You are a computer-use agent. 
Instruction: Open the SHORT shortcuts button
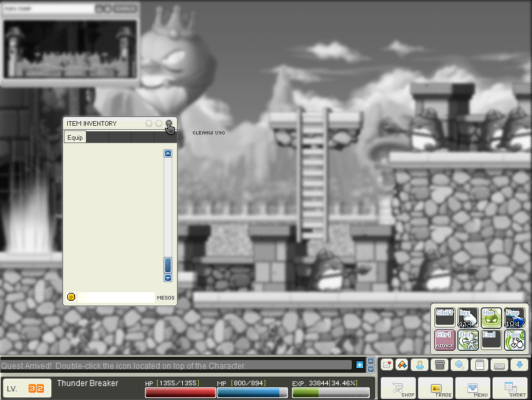pos(510,388)
